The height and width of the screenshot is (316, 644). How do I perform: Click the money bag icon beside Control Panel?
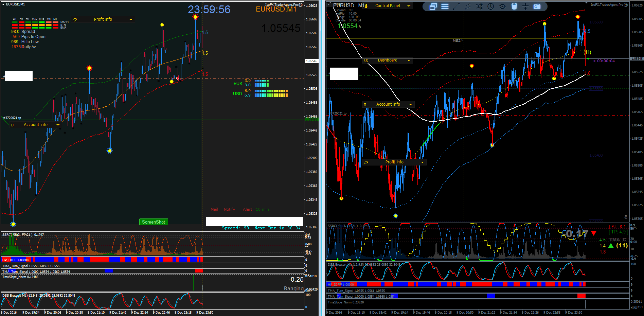coord(366,6)
